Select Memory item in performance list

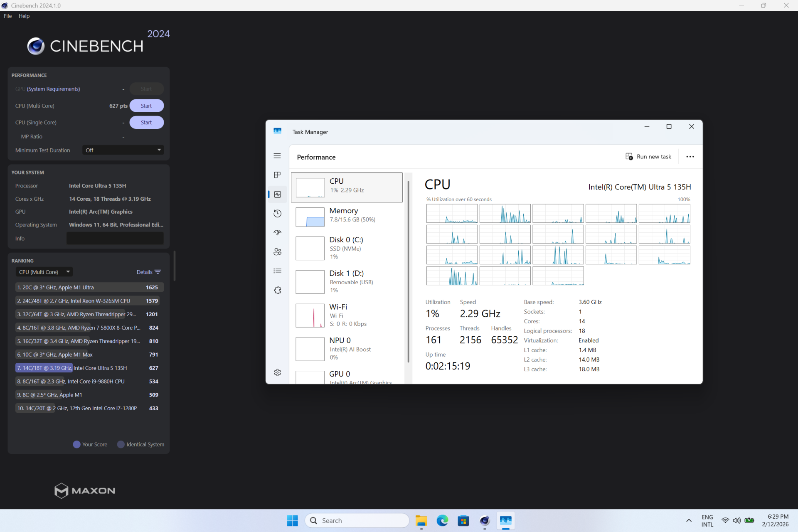click(347, 217)
